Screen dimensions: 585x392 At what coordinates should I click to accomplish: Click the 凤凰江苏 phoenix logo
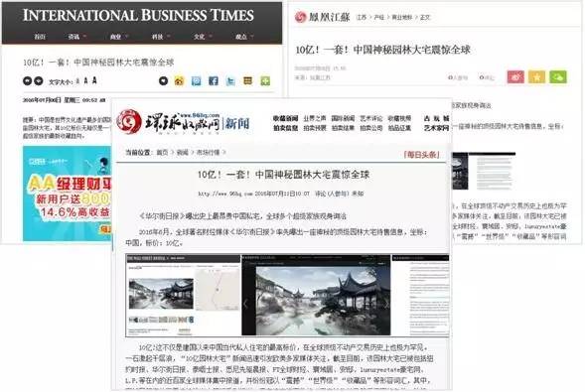click(x=323, y=17)
